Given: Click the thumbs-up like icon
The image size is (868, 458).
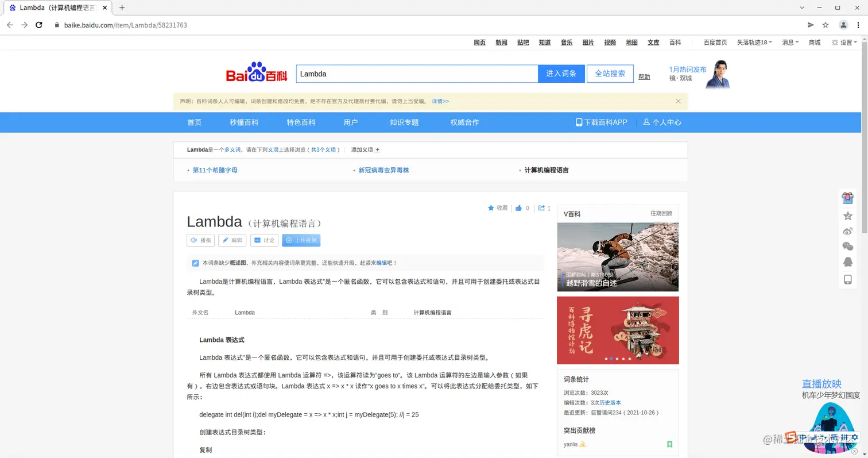Looking at the screenshot, I should click(x=519, y=208).
